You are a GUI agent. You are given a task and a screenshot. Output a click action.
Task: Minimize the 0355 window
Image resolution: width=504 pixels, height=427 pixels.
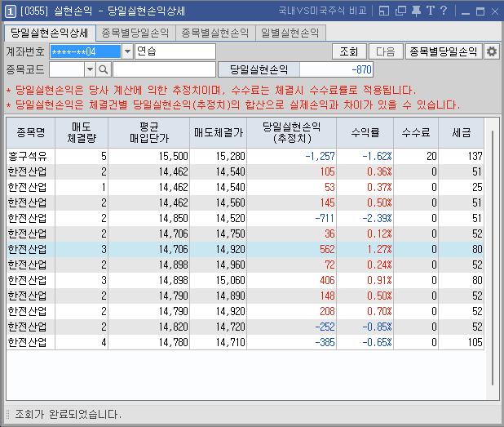click(466, 12)
